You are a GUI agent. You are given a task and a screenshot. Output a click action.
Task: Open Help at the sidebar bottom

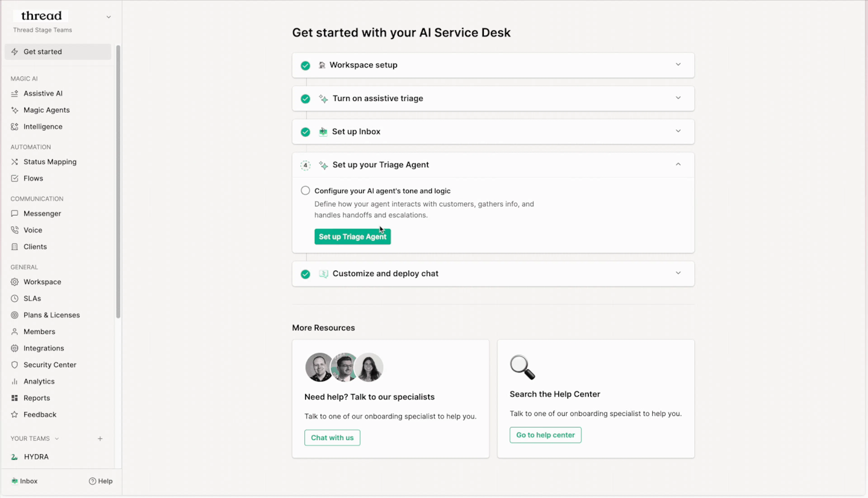[x=101, y=481]
